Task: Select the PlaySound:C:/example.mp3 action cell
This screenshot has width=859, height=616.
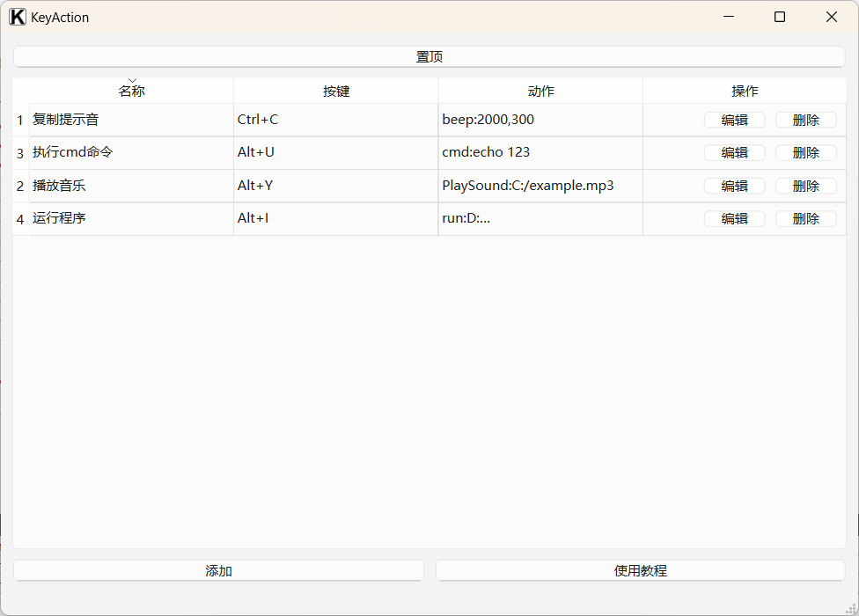Action: tap(540, 187)
